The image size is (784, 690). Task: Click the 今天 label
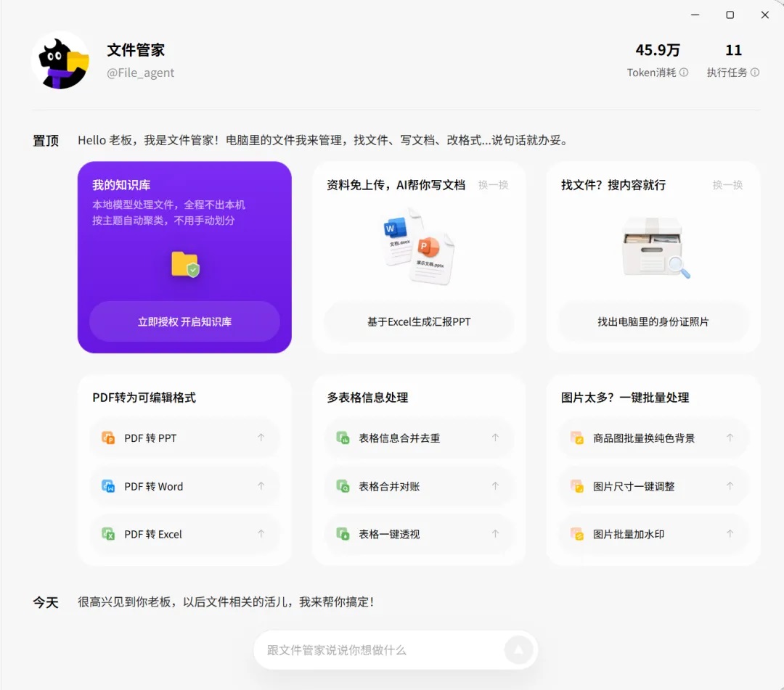[x=46, y=602]
